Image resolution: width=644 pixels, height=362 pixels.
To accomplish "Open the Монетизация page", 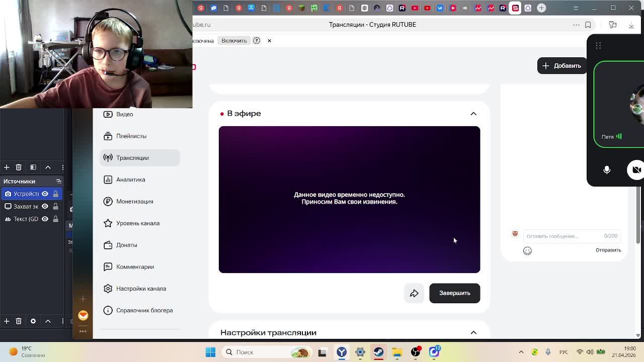I will tap(140, 201).
